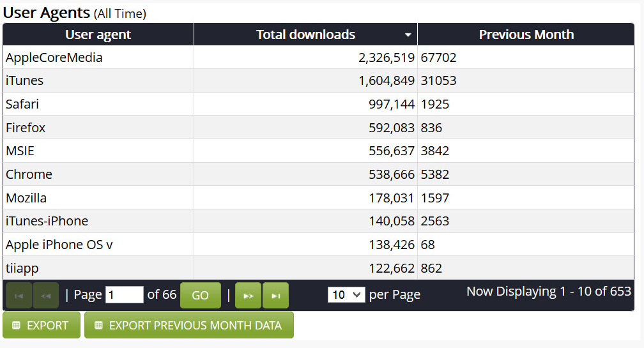Viewport: 644px width, 348px height.
Task: Click previous month value 2563
Action: coord(434,221)
